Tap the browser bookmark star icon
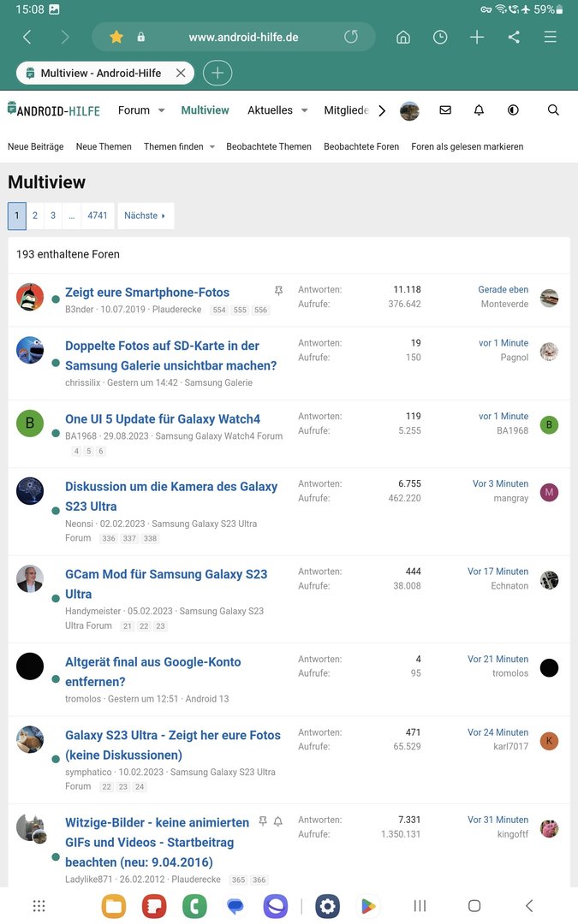 tap(116, 37)
